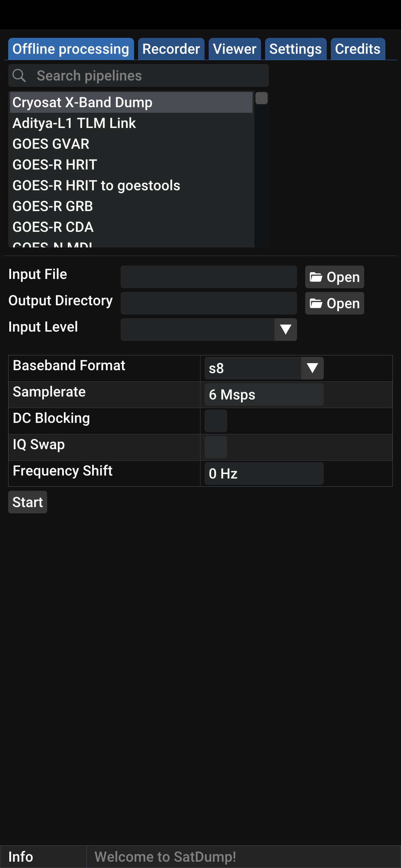401x868 pixels.
Task: Switch to the Recorder tab
Action: point(171,49)
